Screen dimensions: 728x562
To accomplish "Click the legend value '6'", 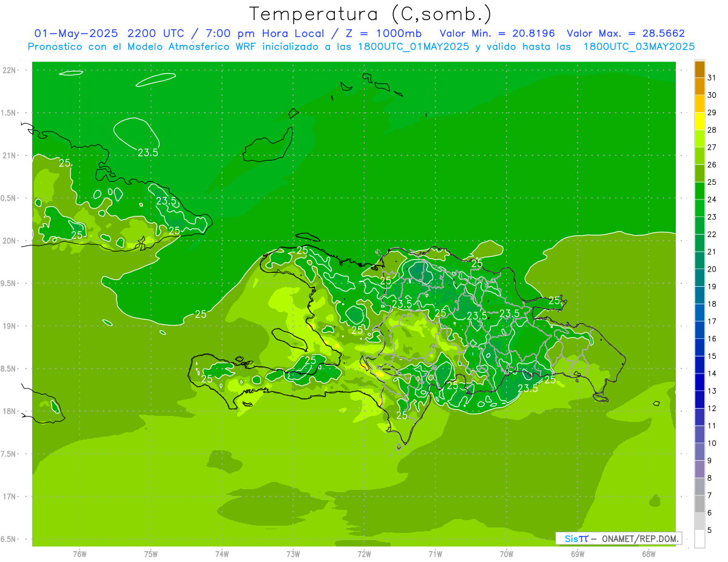I will [x=709, y=513].
